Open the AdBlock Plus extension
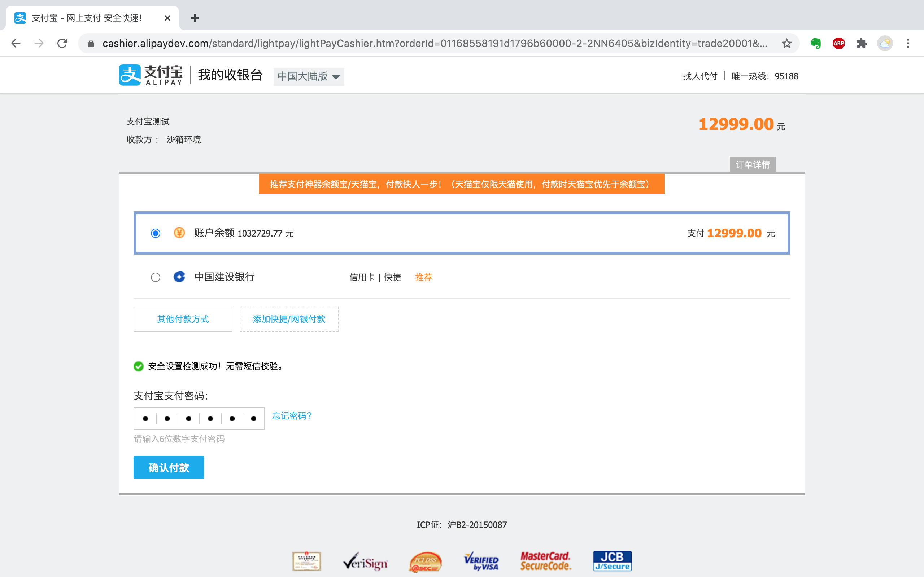The height and width of the screenshot is (577, 924). point(838,44)
